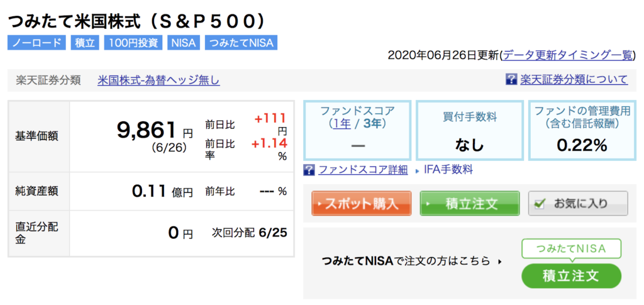Open データ更新タイミング一覧 link
This screenshot has height=305, width=644.
[568, 55]
